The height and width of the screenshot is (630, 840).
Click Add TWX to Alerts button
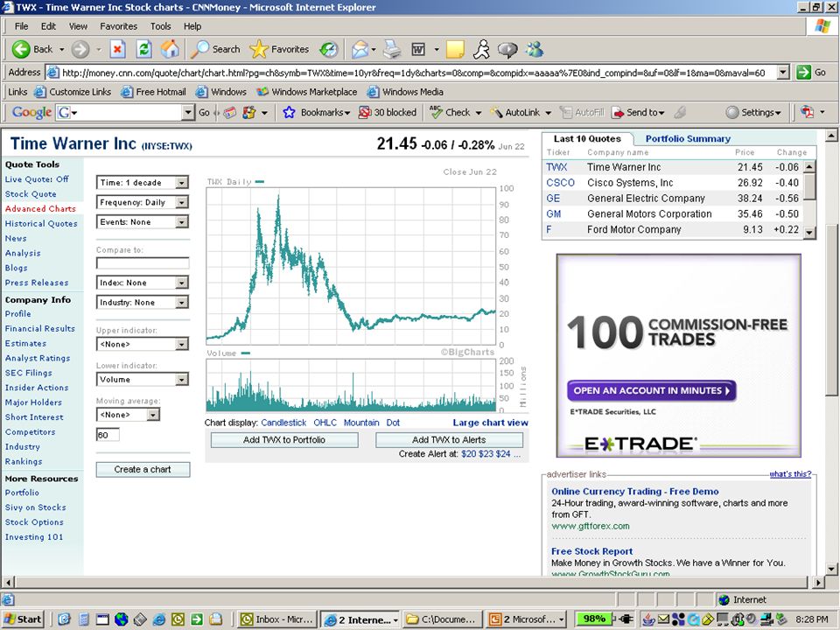pyautogui.click(x=449, y=440)
